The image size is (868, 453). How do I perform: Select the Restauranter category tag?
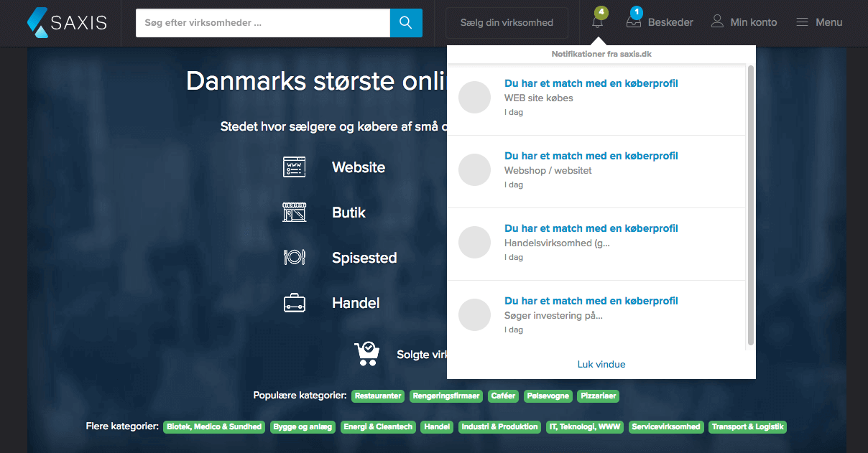point(378,396)
